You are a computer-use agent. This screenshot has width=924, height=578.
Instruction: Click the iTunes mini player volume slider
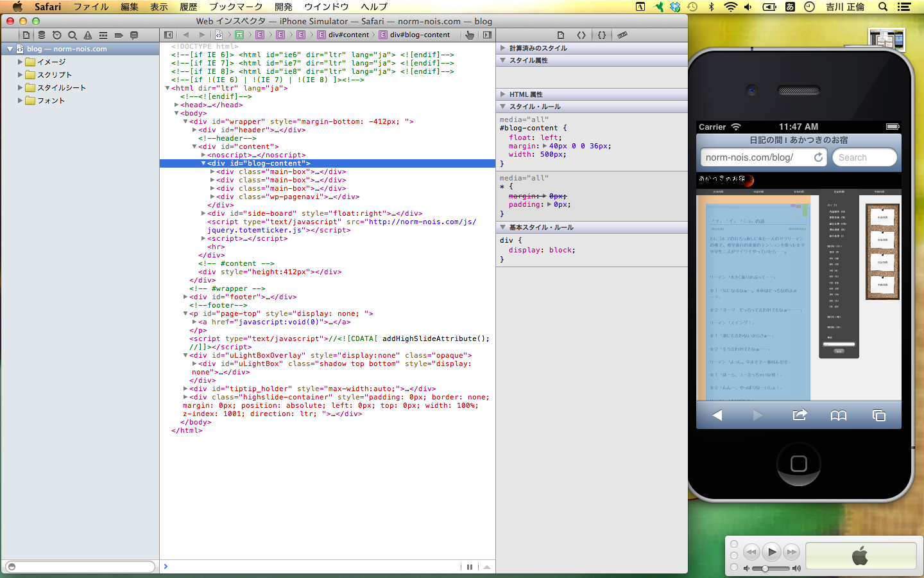pyautogui.click(x=770, y=568)
